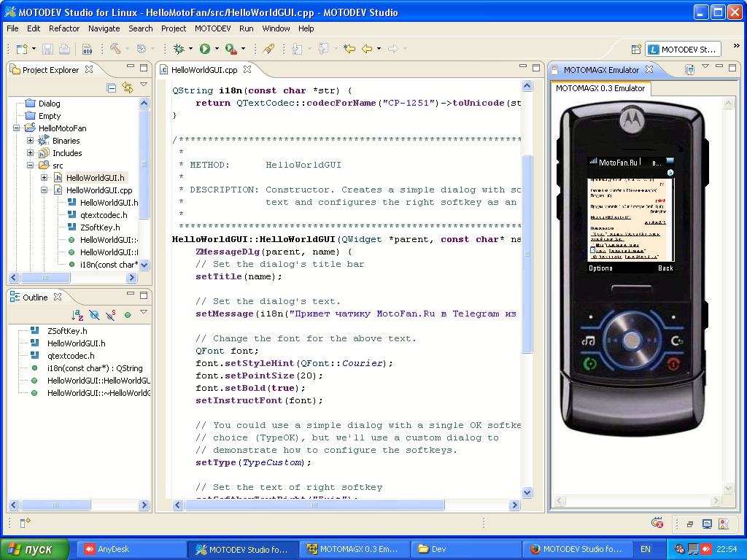The width and height of the screenshot is (747, 560).
Task: Click the green call key on emulator phone
Action: (589, 365)
